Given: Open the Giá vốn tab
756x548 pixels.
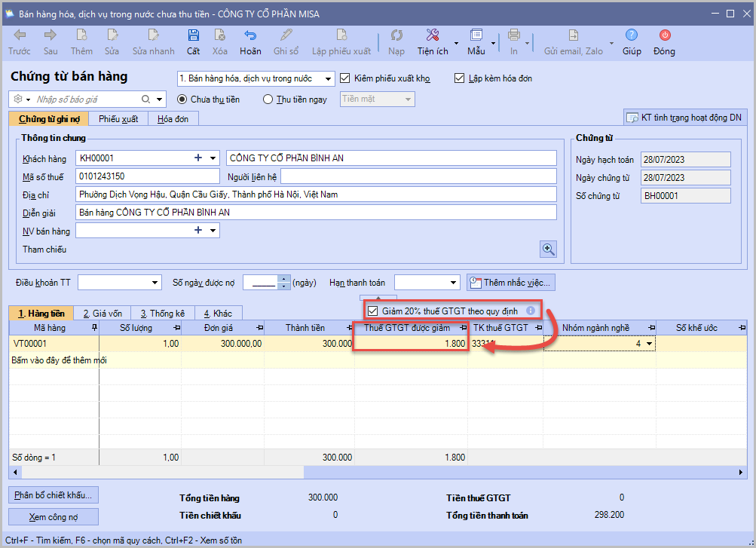Looking at the screenshot, I should (102, 314).
